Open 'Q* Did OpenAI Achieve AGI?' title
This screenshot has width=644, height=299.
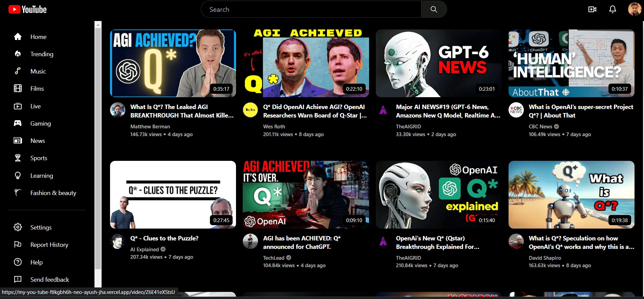pos(315,111)
